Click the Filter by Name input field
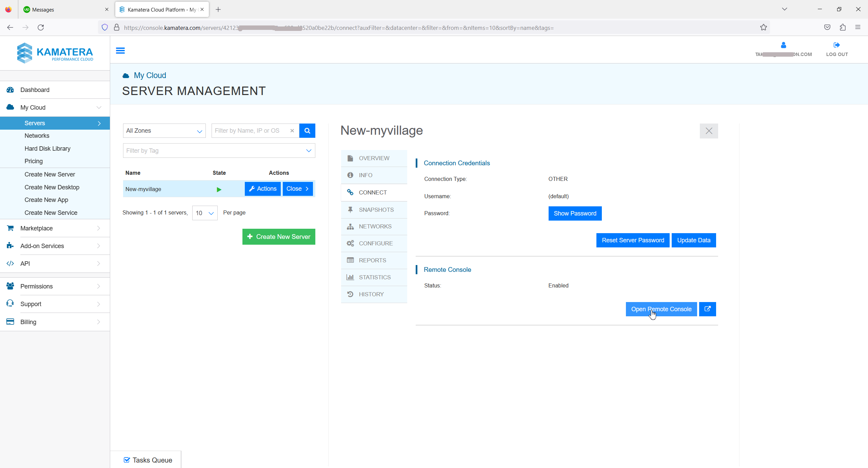This screenshot has height=468, width=868. click(250, 131)
